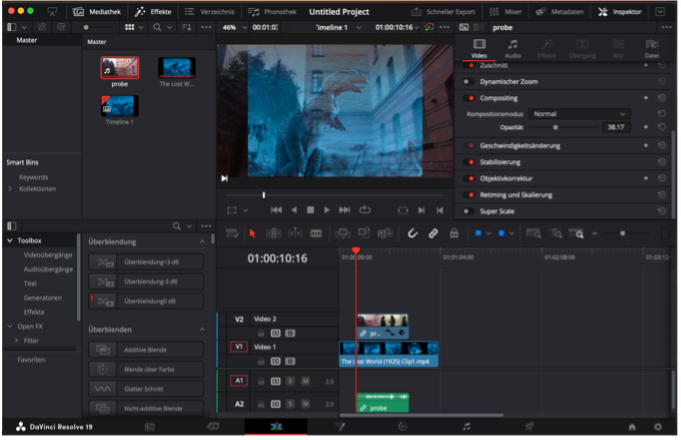The height and width of the screenshot is (440, 681).
Task: Expand the Open FX tree
Action: pos(10,327)
